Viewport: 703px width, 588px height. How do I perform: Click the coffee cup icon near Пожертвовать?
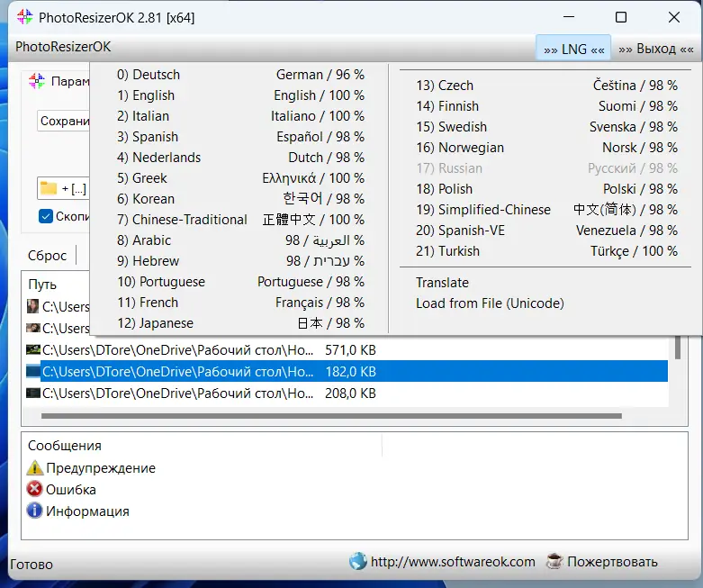[554, 561]
